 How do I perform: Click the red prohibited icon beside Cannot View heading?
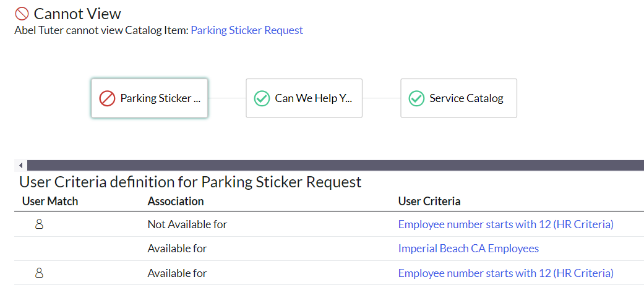pyautogui.click(x=22, y=14)
